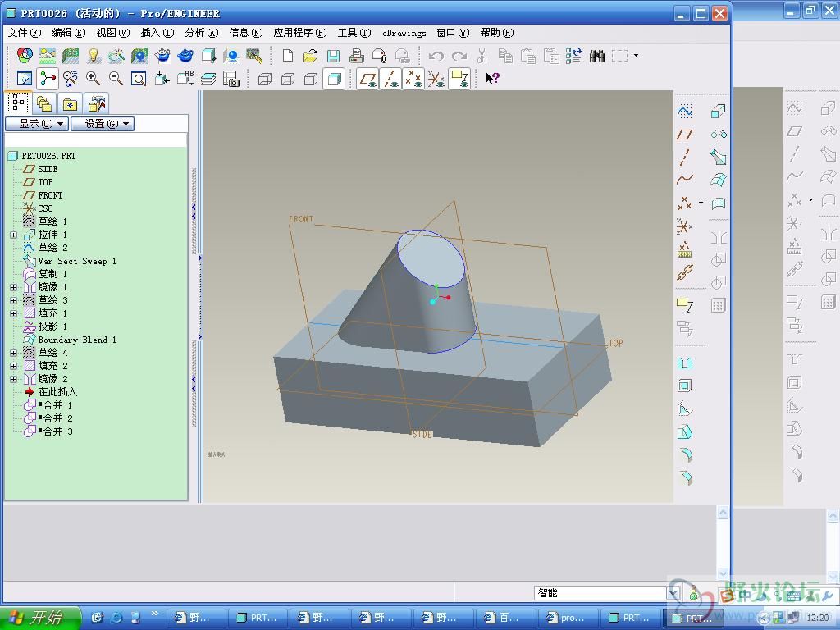Toggle No Hidden display mode

(x=311, y=80)
